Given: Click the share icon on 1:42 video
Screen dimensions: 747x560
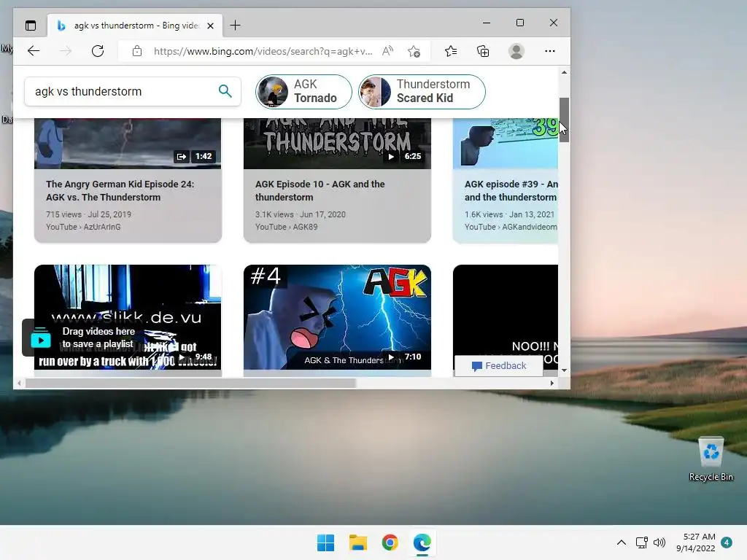Looking at the screenshot, I should (x=182, y=156).
